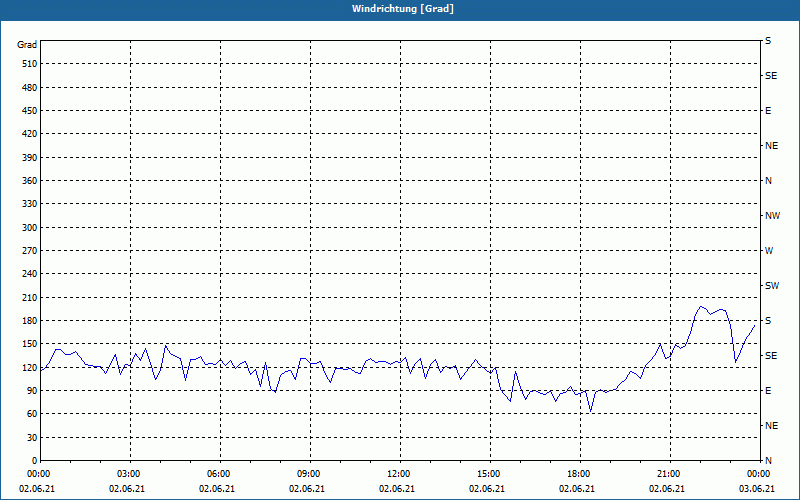Click the highest peak of the blue line
This screenshot has height=500, width=800.
coord(702,307)
